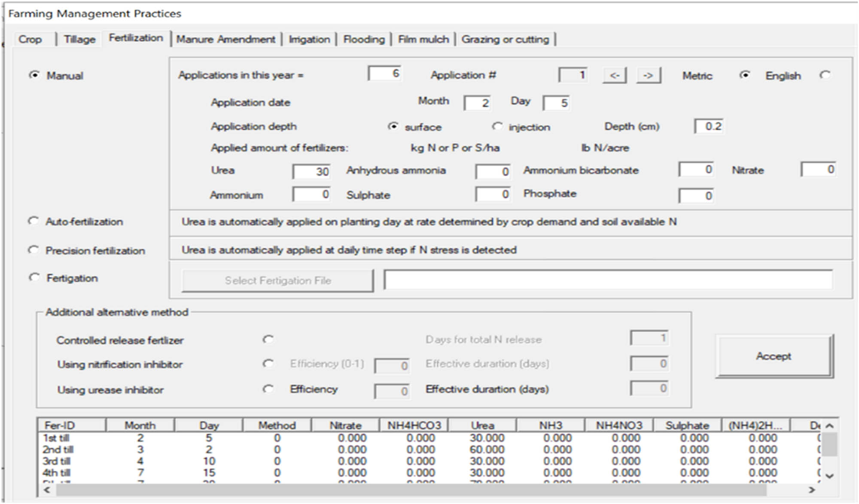Screen dimensions: 859x504
Task: Click the next application arrow button
Action: 648,76
